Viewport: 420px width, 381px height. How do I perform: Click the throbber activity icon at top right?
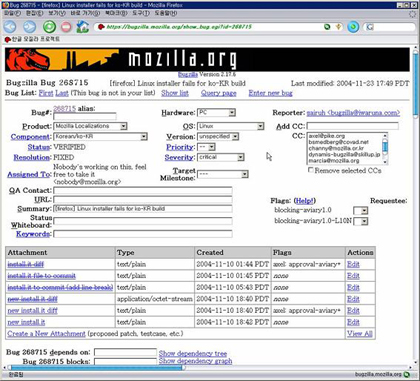[x=413, y=14]
